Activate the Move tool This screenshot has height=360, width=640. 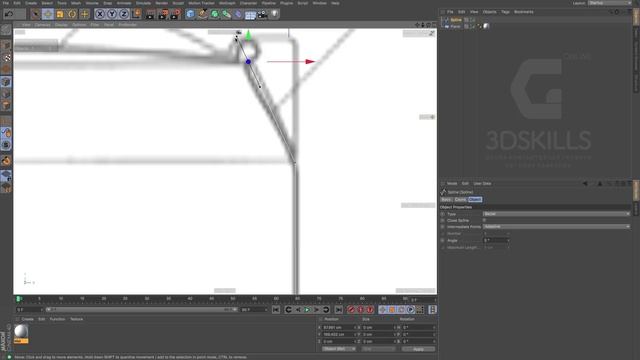(x=48, y=14)
